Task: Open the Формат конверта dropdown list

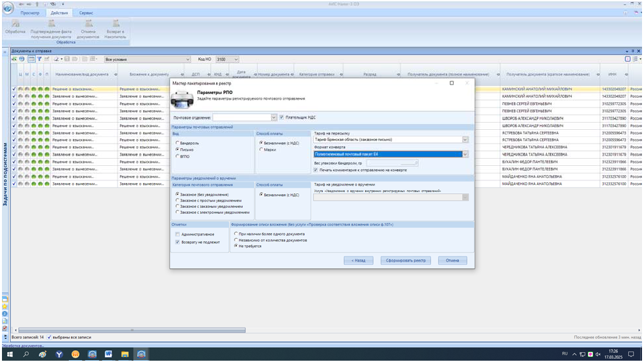Action: click(465, 154)
